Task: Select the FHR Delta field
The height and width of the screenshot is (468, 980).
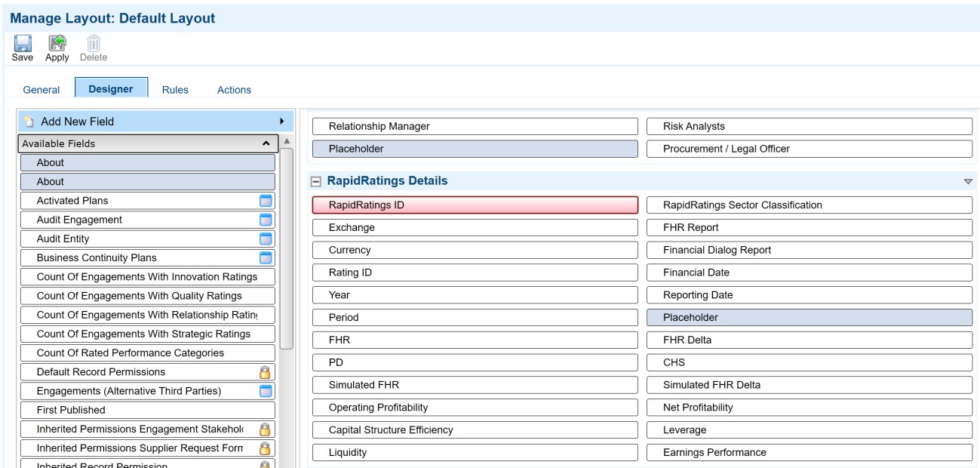Action: (x=809, y=340)
